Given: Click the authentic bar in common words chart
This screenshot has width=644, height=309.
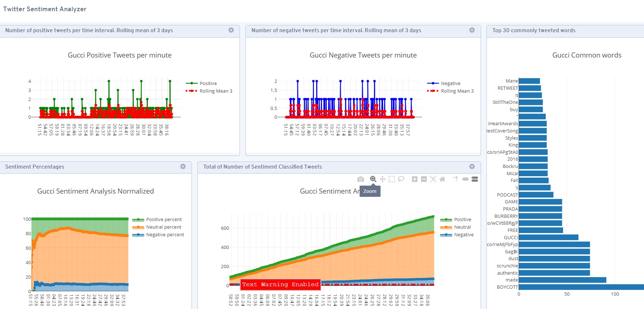Looking at the screenshot, I should 554,273.
